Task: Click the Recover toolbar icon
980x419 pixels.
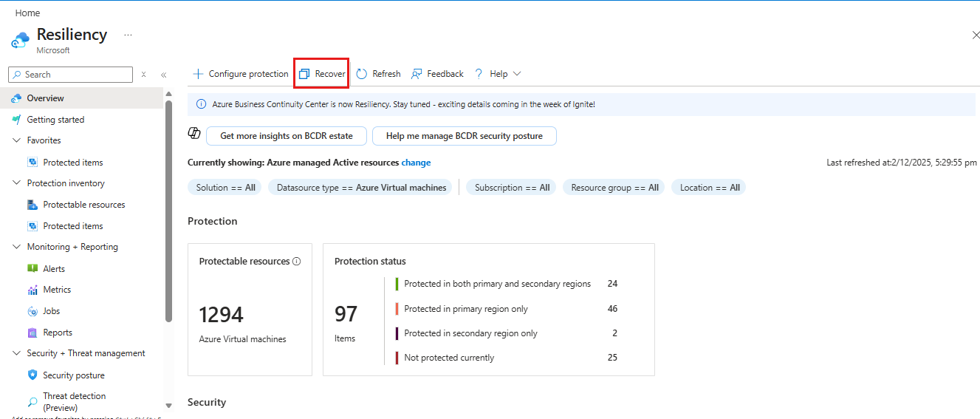Action: [x=304, y=74]
